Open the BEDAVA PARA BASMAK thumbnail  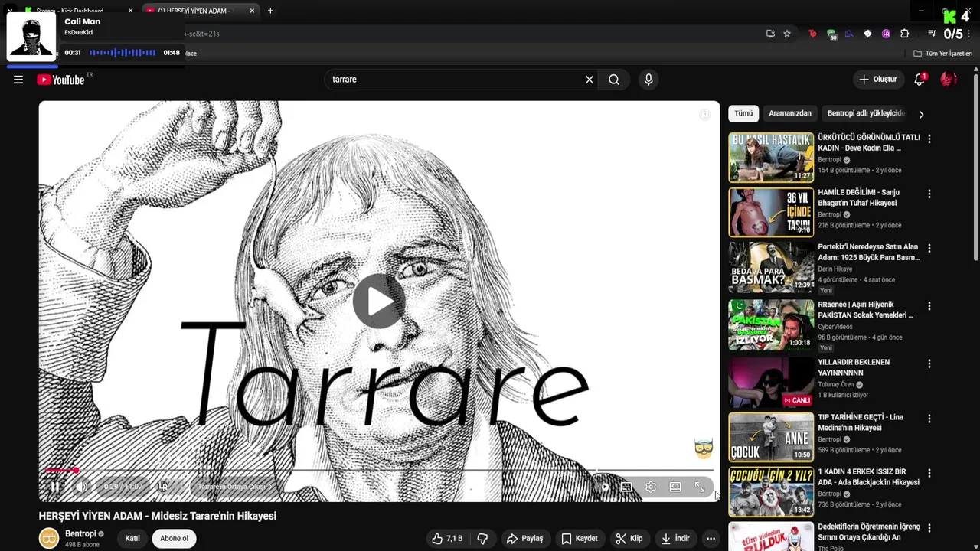[771, 266]
